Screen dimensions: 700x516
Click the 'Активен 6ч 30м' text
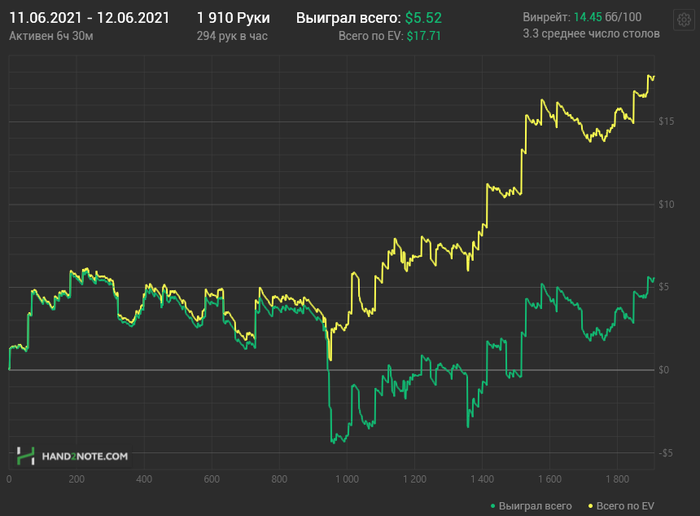(x=51, y=36)
